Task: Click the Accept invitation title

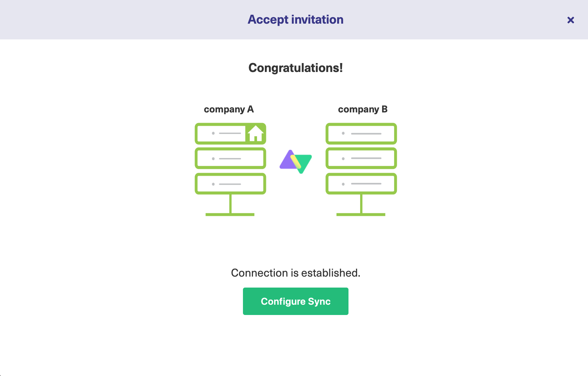Action: point(295,20)
